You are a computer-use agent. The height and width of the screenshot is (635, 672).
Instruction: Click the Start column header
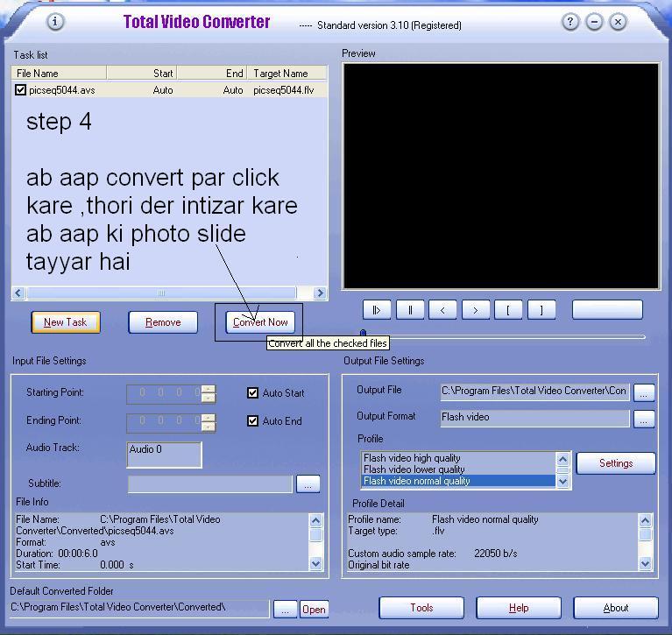(142, 74)
